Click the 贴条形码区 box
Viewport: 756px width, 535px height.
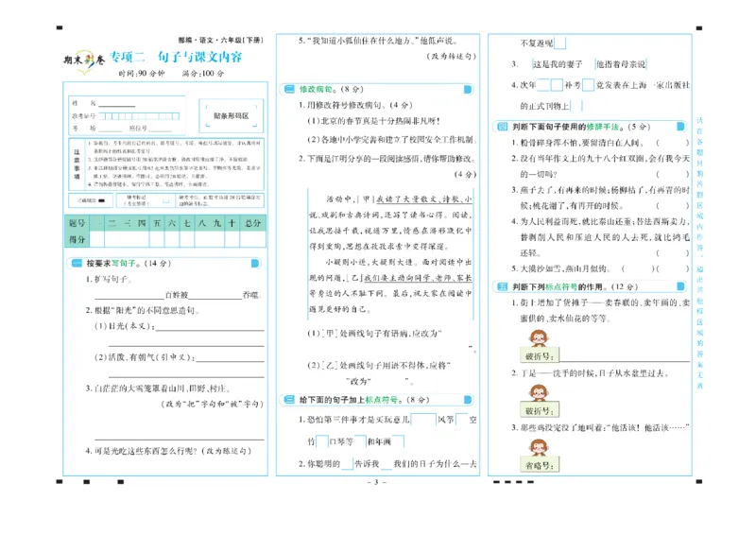[231, 115]
